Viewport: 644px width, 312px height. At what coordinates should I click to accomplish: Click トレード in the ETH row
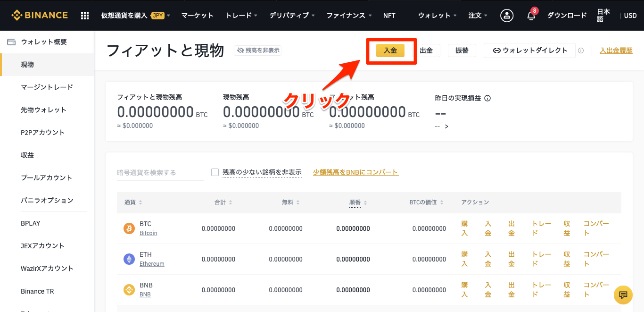(542, 259)
